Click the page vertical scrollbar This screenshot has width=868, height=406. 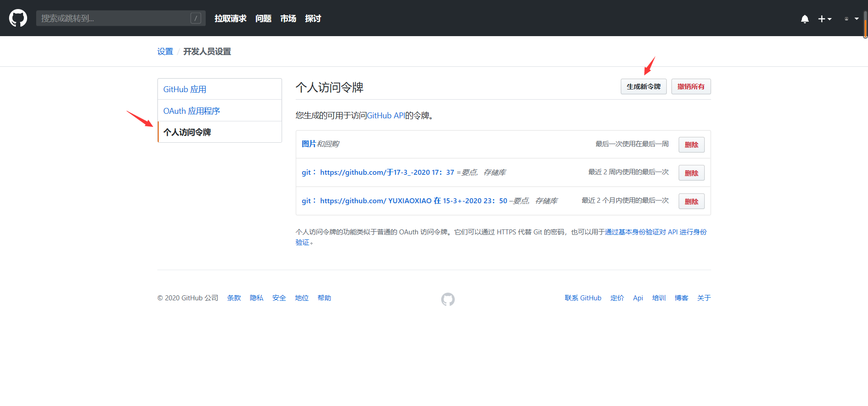(x=865, y=25)
